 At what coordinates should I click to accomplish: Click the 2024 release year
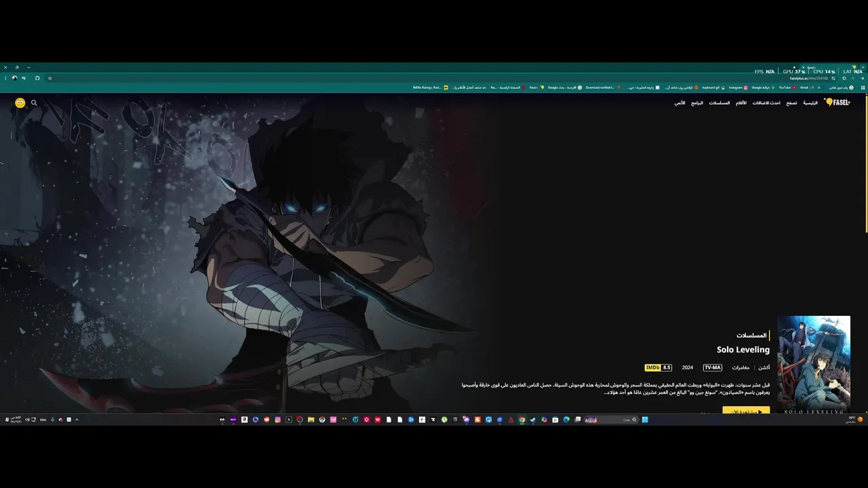click(x=688, y=367)
